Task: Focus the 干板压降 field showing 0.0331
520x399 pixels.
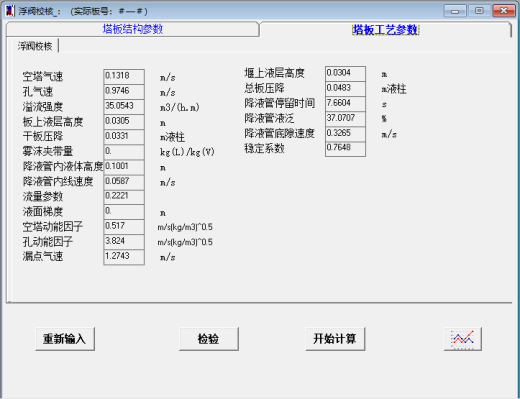Action: click(x=124, y=137)
